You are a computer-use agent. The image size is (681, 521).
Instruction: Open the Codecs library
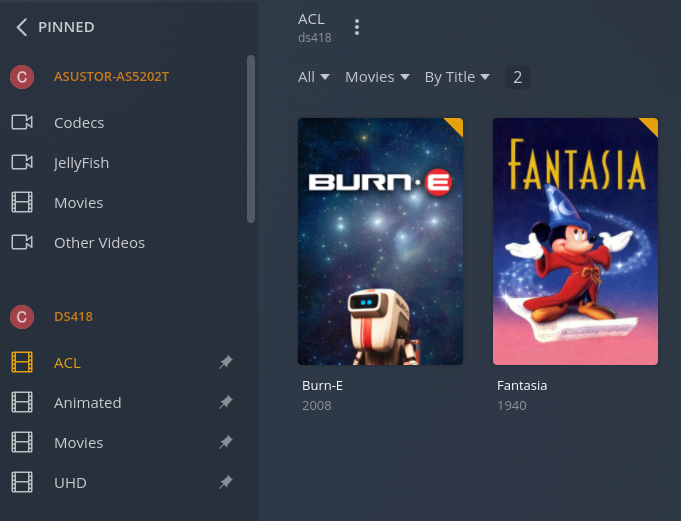point(79,123)
